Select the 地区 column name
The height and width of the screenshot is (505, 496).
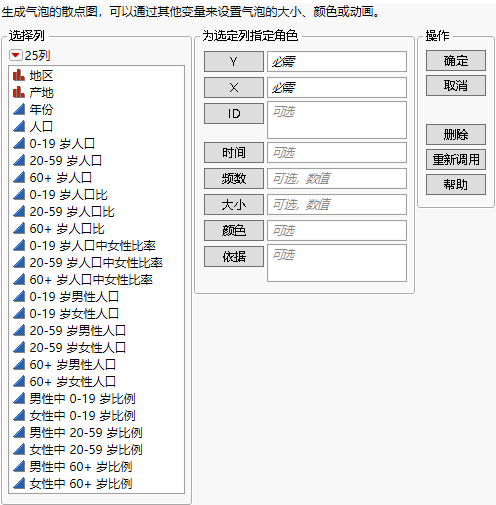point(41,75)
